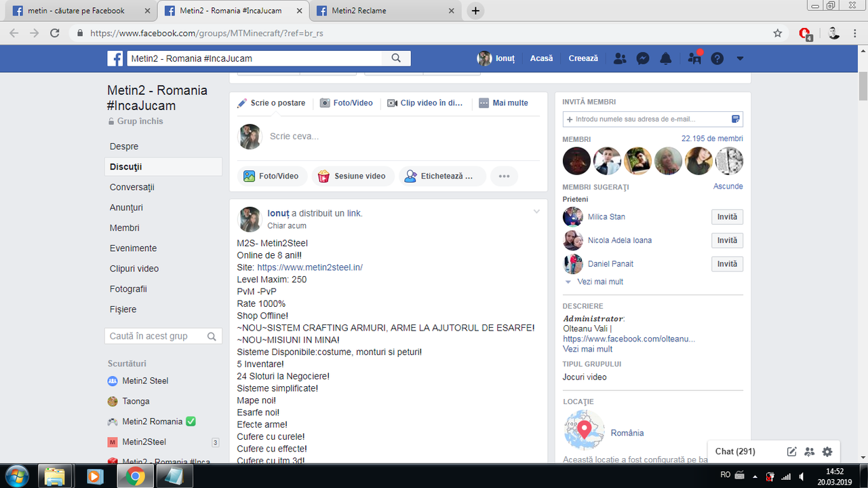Invite Milica Stan to group
This screenshot has height=488, width=868.
(x=727, y=217)
